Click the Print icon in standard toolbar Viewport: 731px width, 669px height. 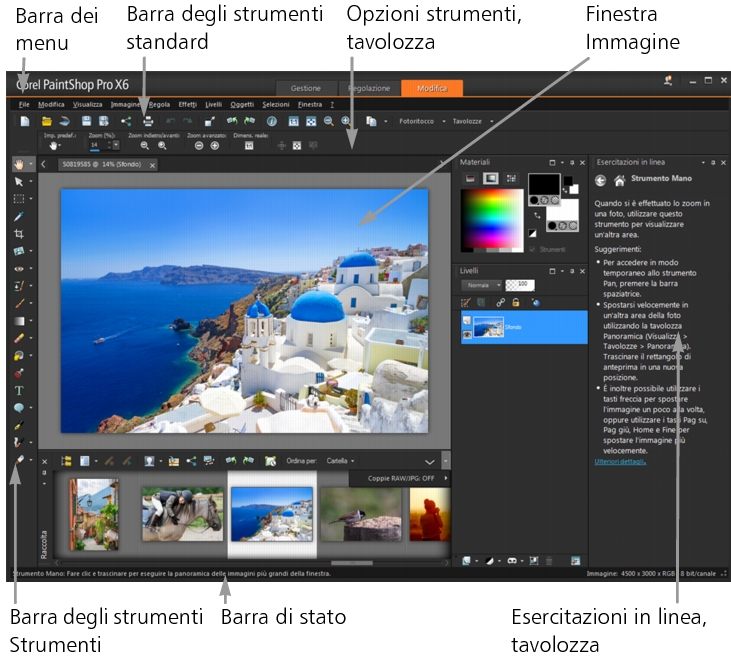(146, 121)
